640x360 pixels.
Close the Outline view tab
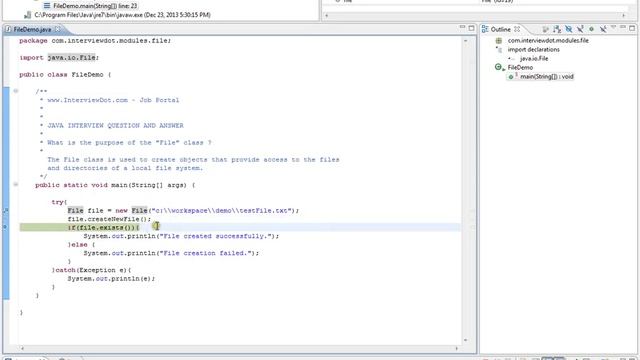(517, 29)
